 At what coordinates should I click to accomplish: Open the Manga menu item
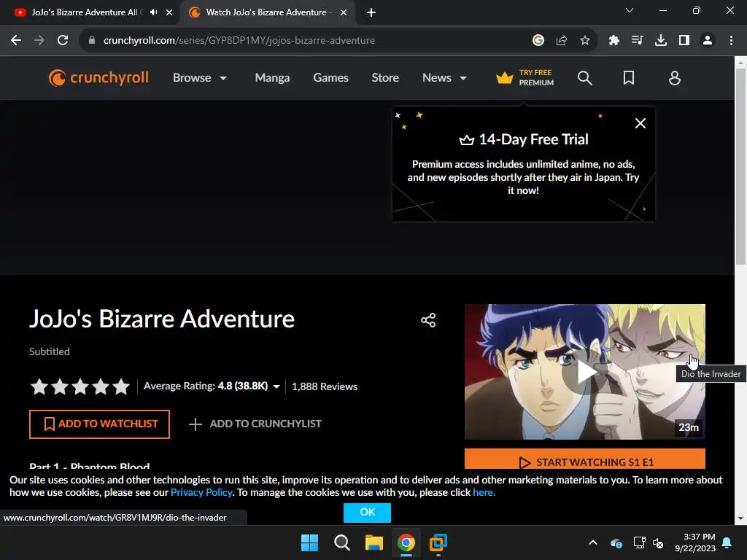click(272, 78)
